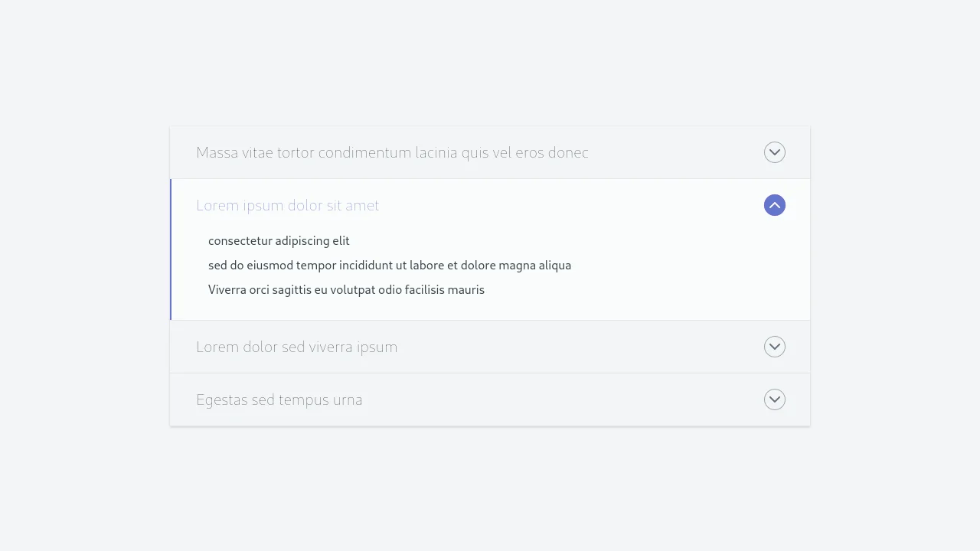Click the word "urna" in the bottom header

click(x=348, y=399)
